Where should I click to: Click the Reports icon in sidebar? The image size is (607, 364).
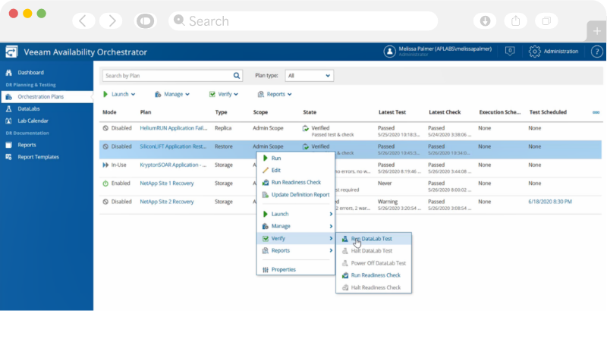8,145
